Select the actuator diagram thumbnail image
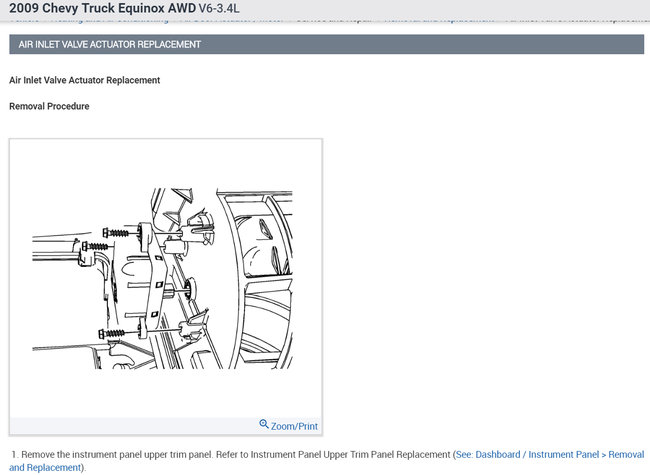 pyautogui.click(x=162, y=279)
